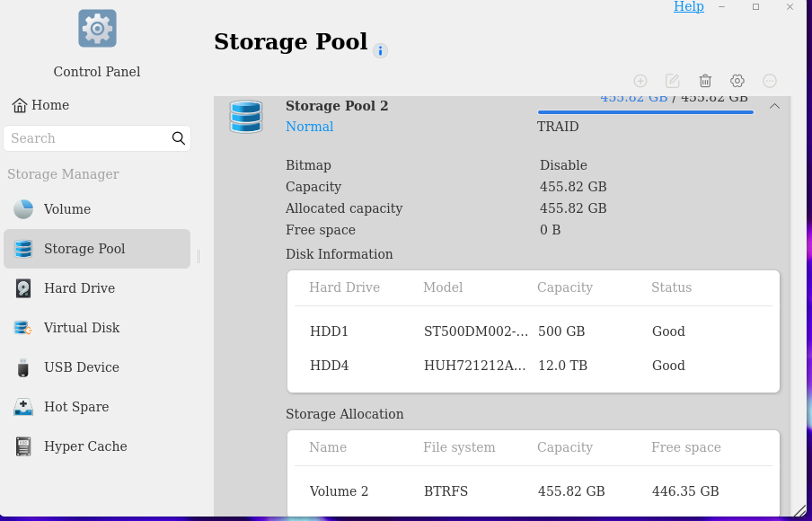The width and height of the screenshot is (812, 521).
Task: Click the edit pencil toolbar icon
Action: [672, 81]
